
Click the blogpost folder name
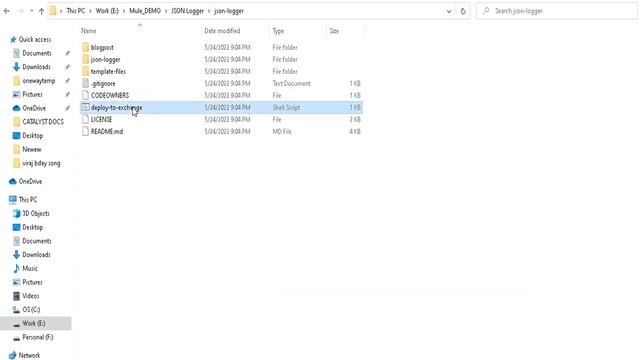102,47
